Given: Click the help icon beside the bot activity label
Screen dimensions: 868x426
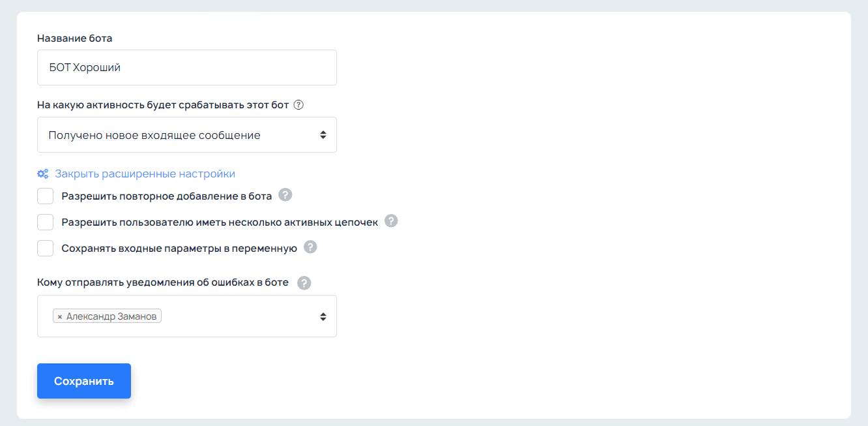Looking at the screenshot, I should [299, 105].
